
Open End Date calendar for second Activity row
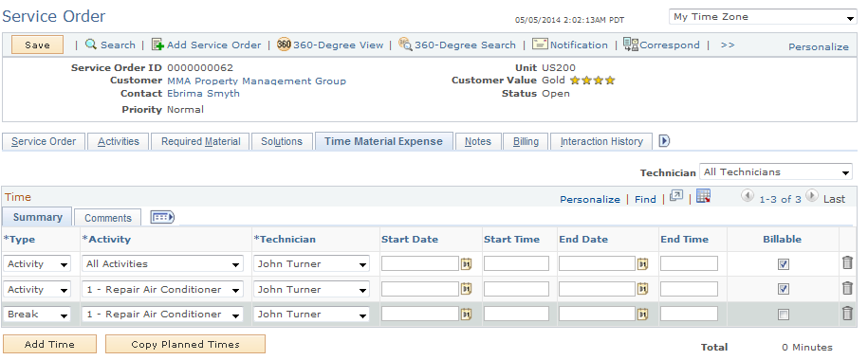pos(642,289)
